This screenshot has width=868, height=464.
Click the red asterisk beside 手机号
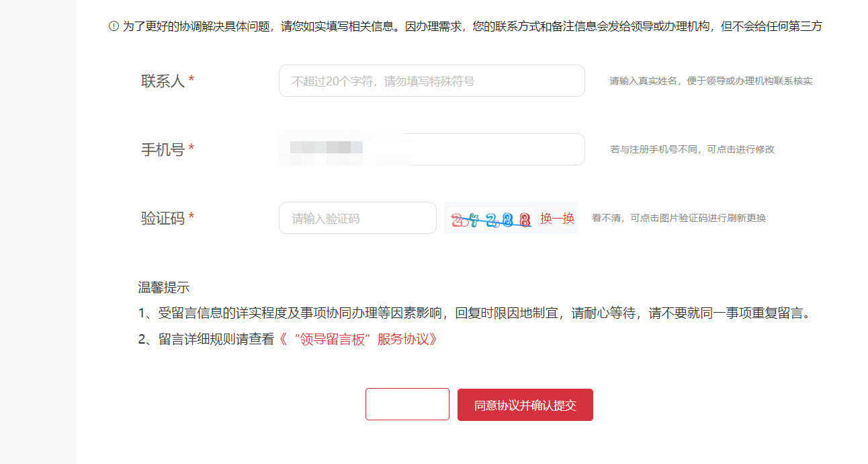(x=191, y=149)
